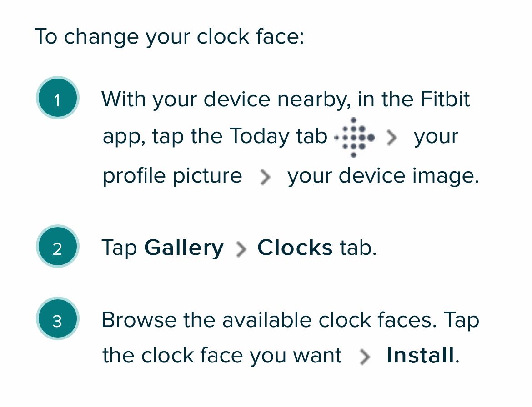Click the bold "Gallery" text
The width and height of the screenshot is (532, 407).
(x=184, y=248)
